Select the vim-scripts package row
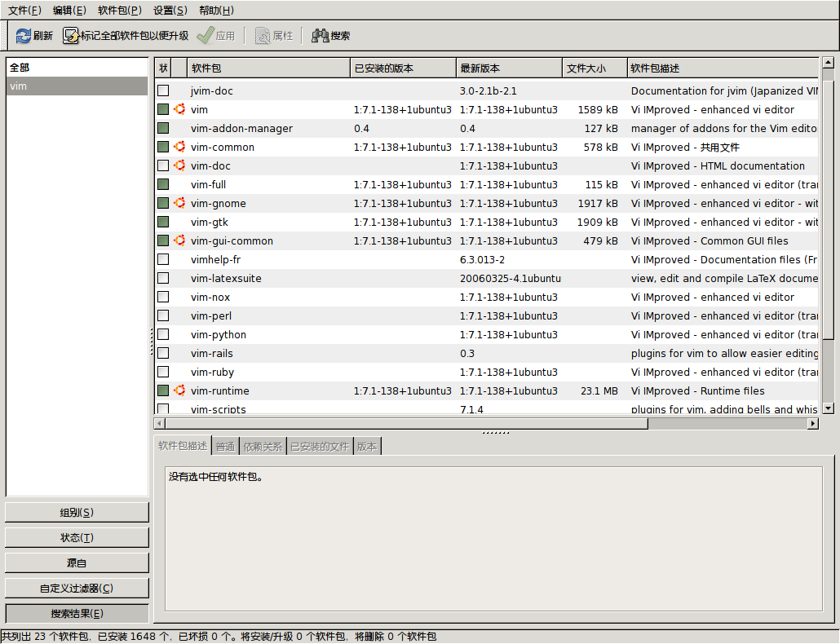Viewport: 840px width, 644px height. [487, 408]
